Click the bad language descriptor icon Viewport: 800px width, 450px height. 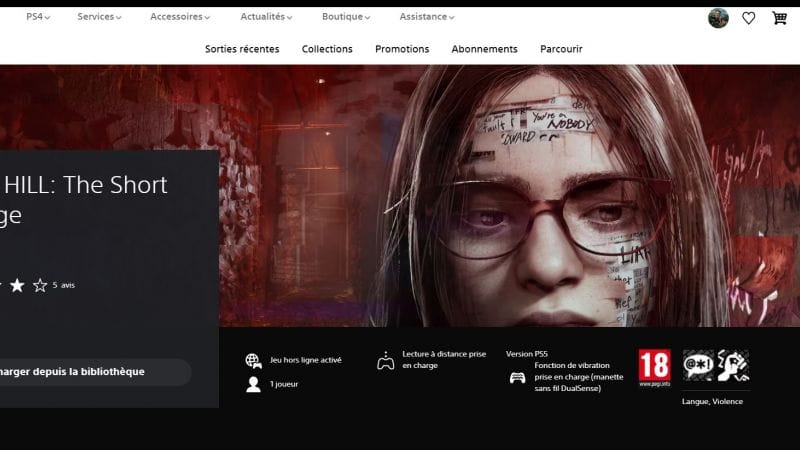[x=698, y=365]
